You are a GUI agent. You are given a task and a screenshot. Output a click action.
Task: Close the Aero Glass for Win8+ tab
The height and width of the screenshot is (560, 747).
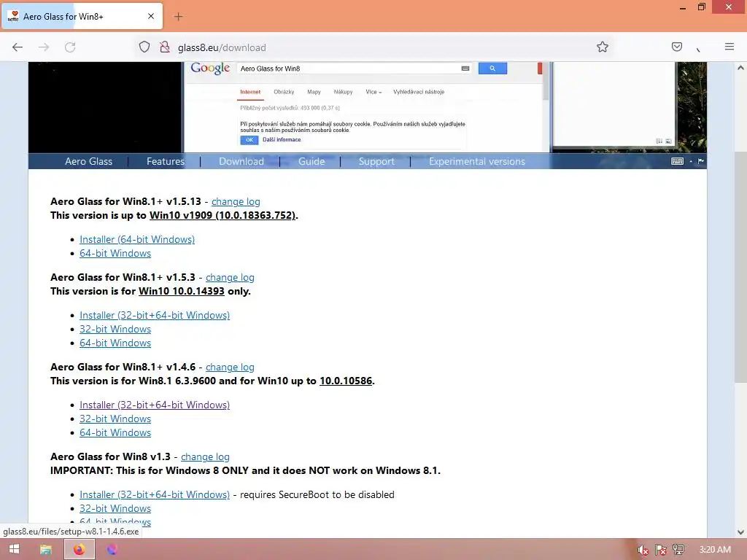click(x=151, y=16)
